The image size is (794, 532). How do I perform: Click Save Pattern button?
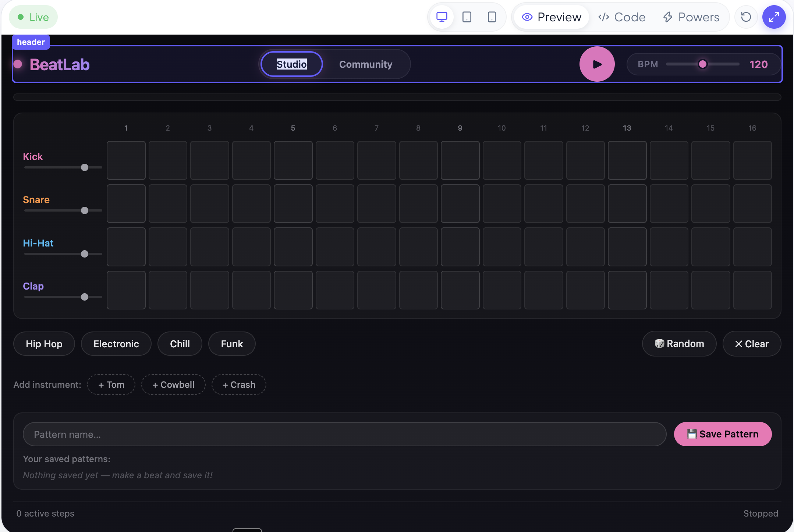723,434
